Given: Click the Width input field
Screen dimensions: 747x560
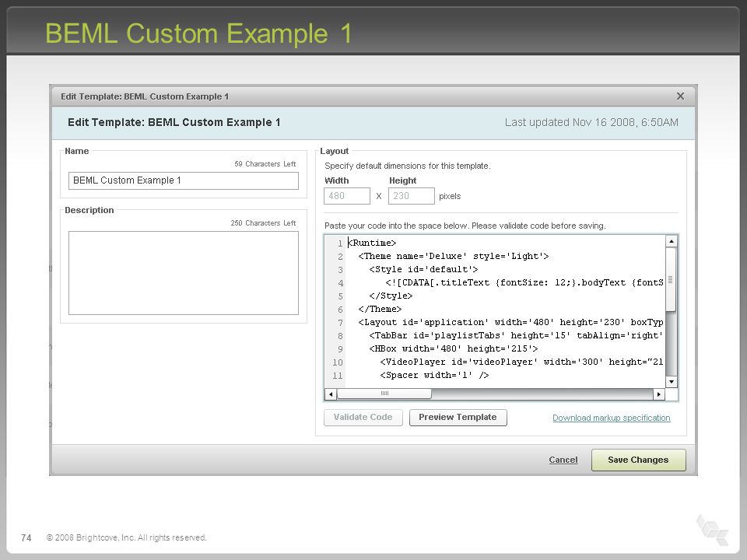Looking at the screenshot, I should click(x=347, y=196).
